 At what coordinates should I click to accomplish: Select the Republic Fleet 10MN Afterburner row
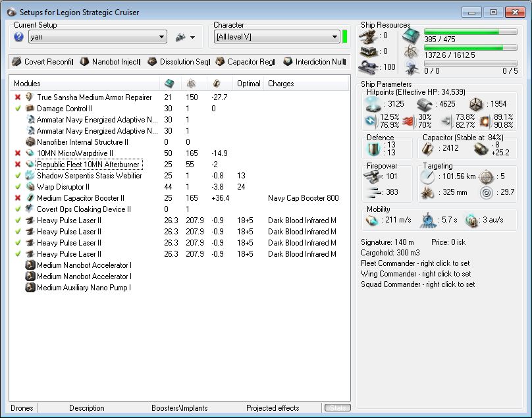pyautogui.click(x=88, y=165)
